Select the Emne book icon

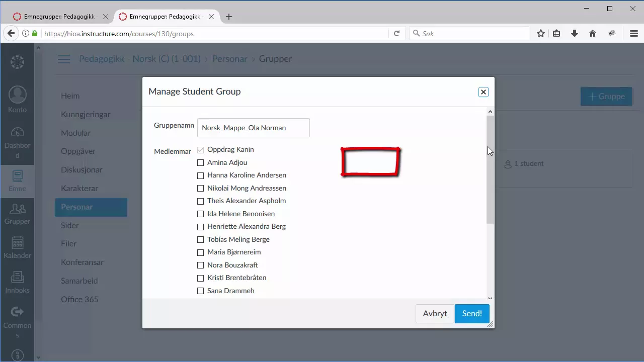coord(17,175)
